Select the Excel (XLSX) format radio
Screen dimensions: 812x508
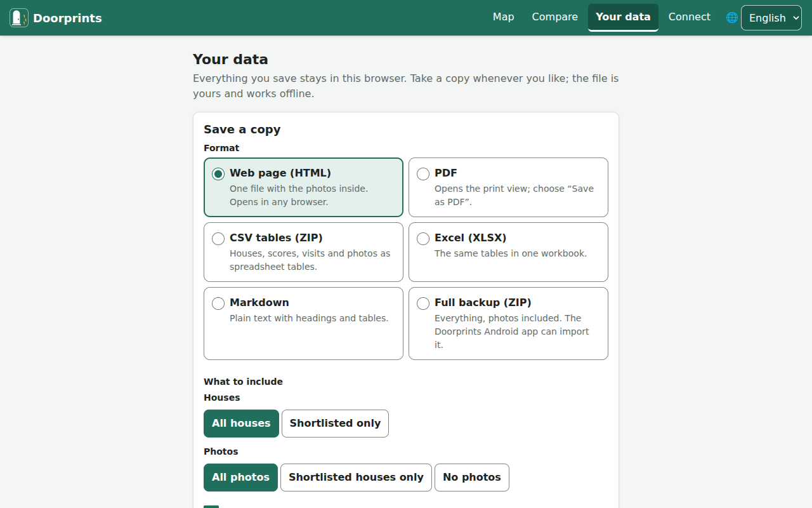[423, 239]
